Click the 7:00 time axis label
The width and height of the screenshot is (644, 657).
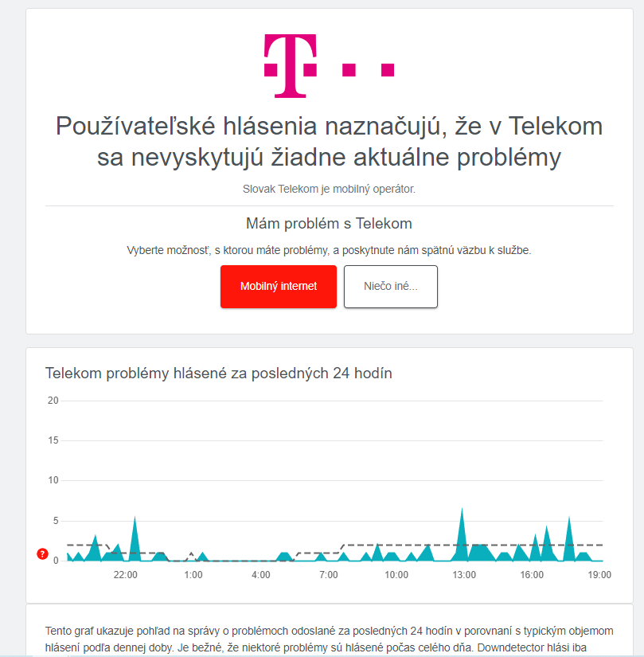[x=329, y=575]
